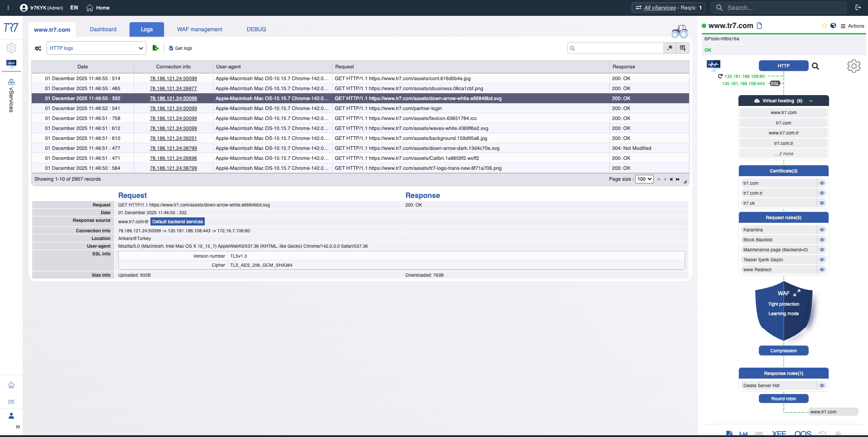Toggle eye for Block Blacklist rule
Viewport: 868px width, 437px height.
click(822, 240)
